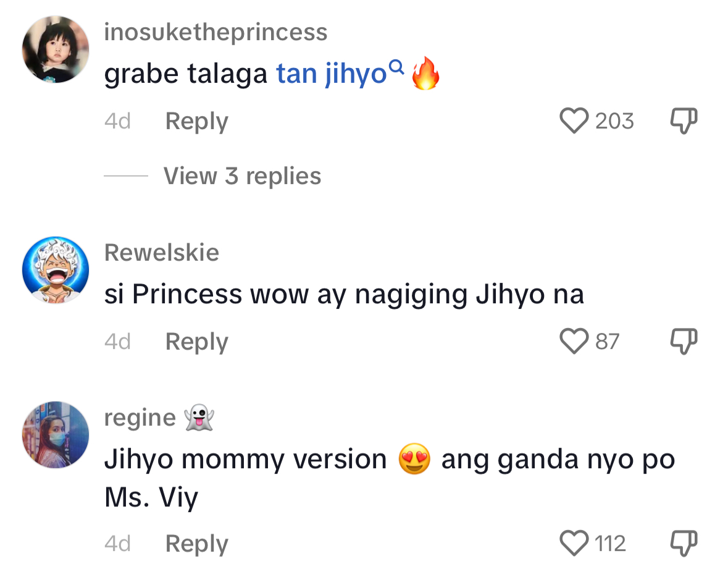Screen dimensions: 728x580
Task: Reply to regine's comment
Action: (196, 544)
